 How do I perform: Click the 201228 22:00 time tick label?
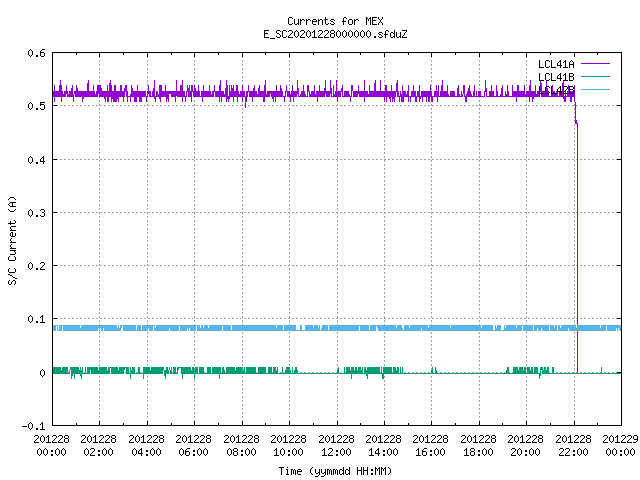[x=573, y=446]
